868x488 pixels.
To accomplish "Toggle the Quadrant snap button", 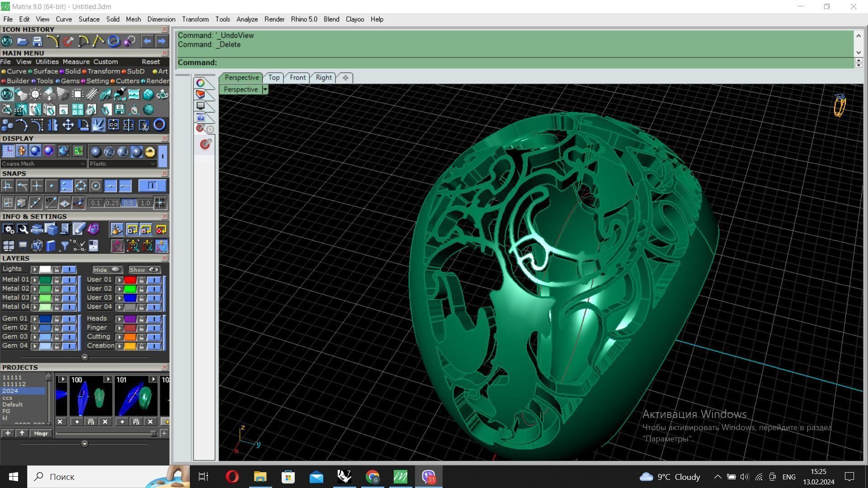I will 81,186.
